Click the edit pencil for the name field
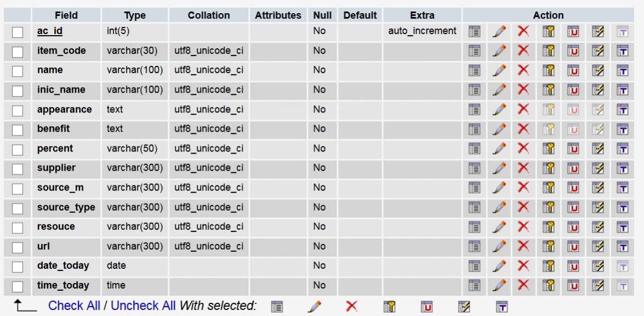This screenshot has width=644, height=316. (498, 70)
